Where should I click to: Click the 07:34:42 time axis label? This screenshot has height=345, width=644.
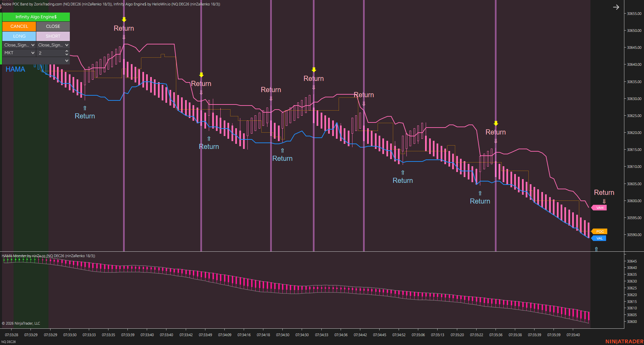click(360, 335)
